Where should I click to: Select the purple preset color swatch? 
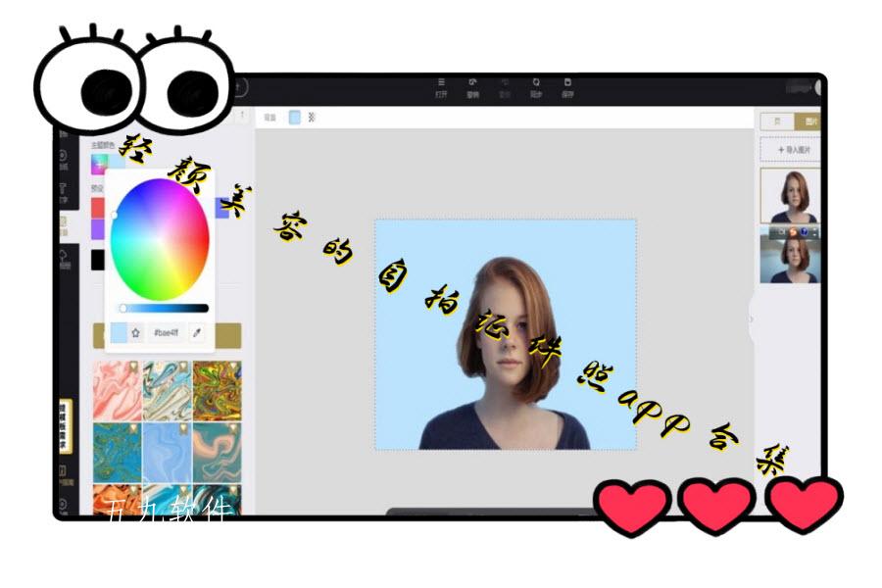[x=98, y=228]
